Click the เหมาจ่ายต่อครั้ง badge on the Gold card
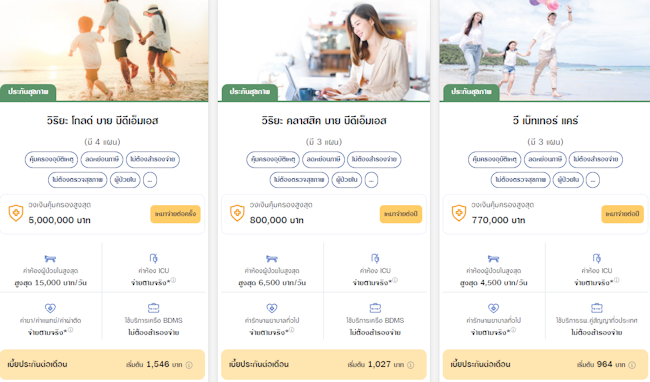Viewport: 650px width, 382px height. pyautogui.click(x=175, y=214)
